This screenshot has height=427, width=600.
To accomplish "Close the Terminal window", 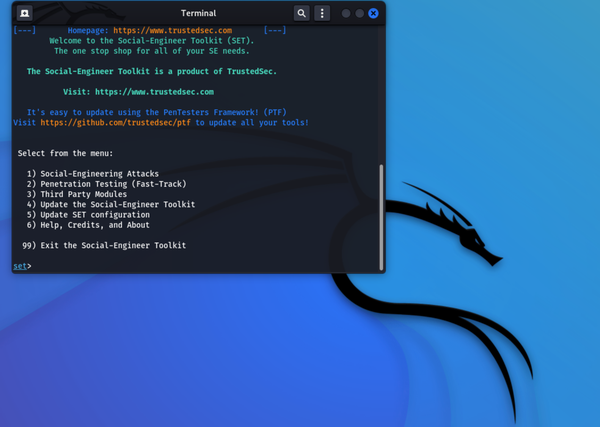I will click(373, 13).
